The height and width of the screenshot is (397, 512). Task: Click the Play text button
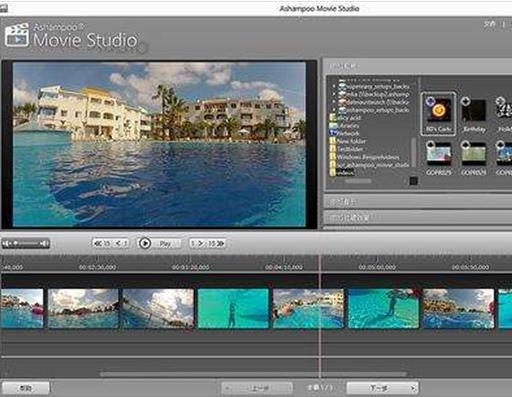[165, 244]
